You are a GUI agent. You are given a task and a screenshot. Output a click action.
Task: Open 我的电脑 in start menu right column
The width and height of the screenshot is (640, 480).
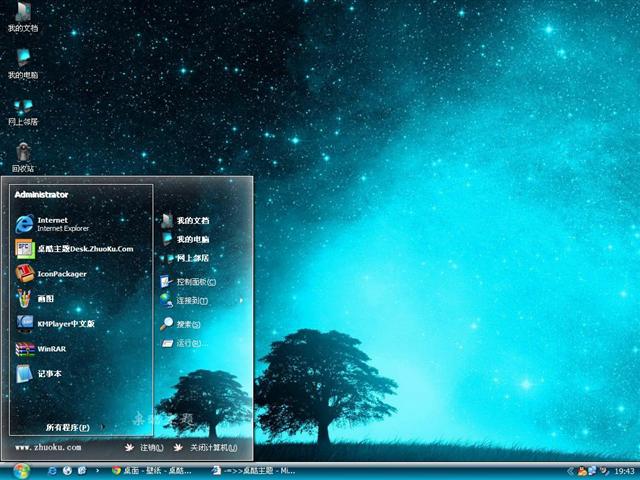pos(185,239)
